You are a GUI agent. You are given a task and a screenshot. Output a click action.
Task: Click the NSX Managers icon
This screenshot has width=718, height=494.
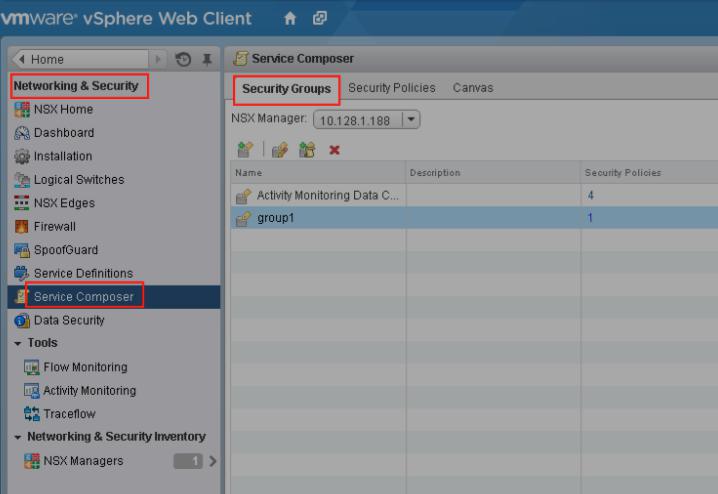tap(31, 461)
